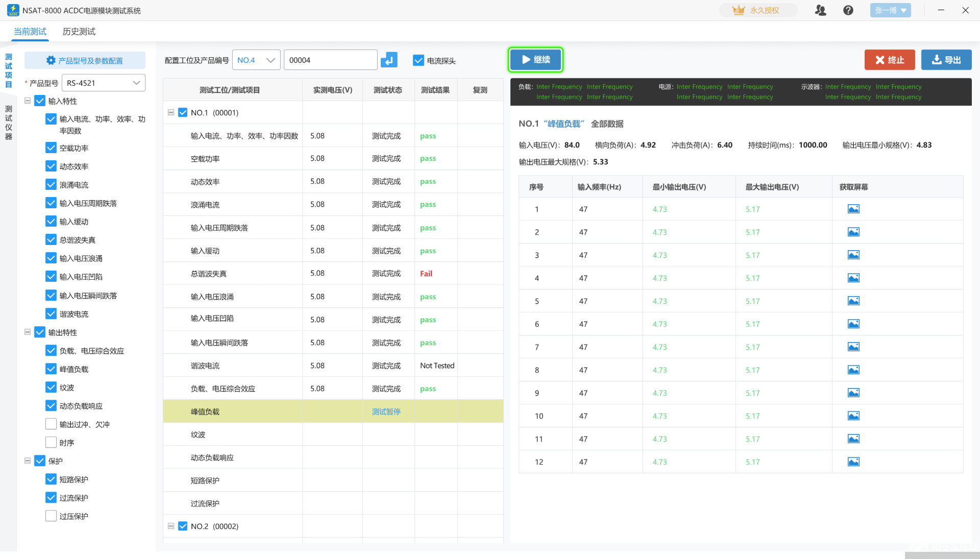Viewport: 980px width, 559px height.
Task: Open 产品型号及参数配置 settings button
Action: (x=85, y=61)
